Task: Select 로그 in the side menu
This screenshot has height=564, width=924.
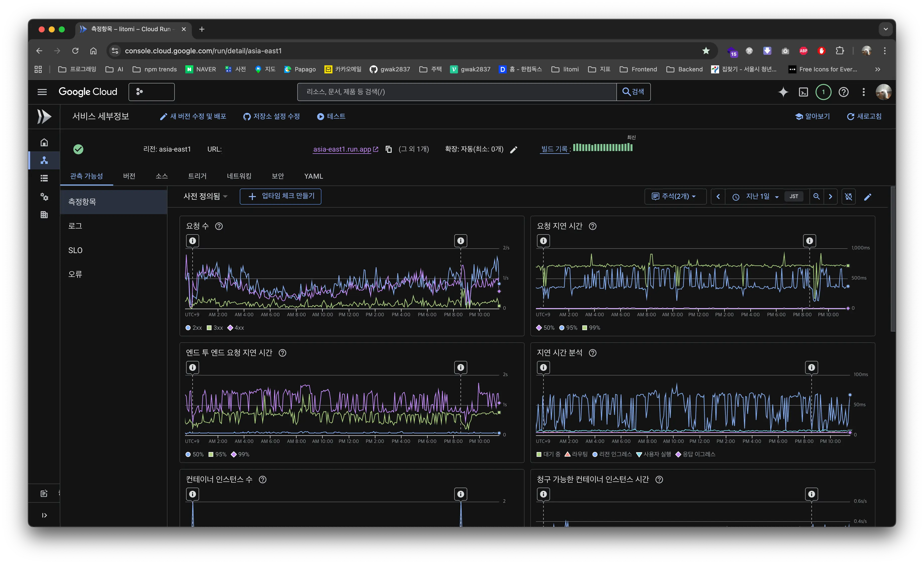Action: point(75,226)
